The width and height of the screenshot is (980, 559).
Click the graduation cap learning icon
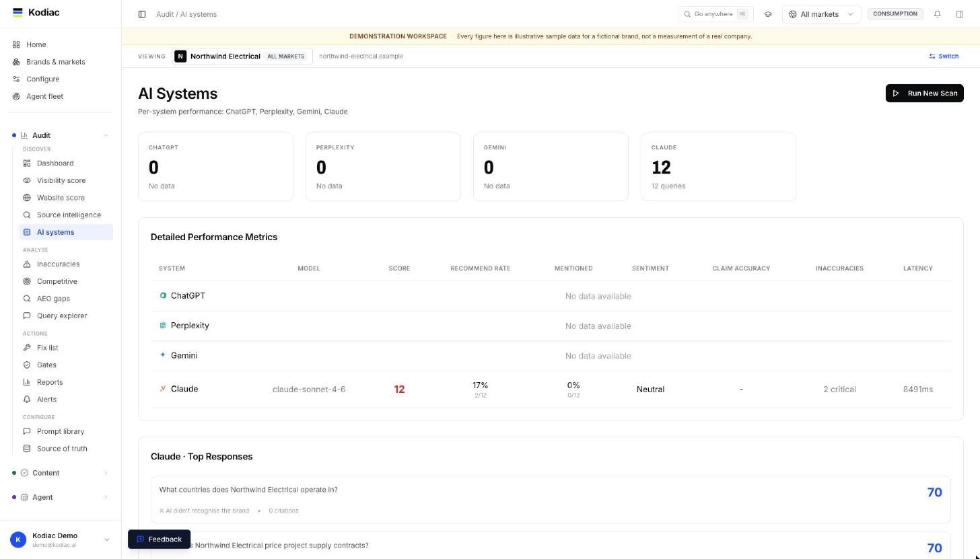tap(768, 14)
